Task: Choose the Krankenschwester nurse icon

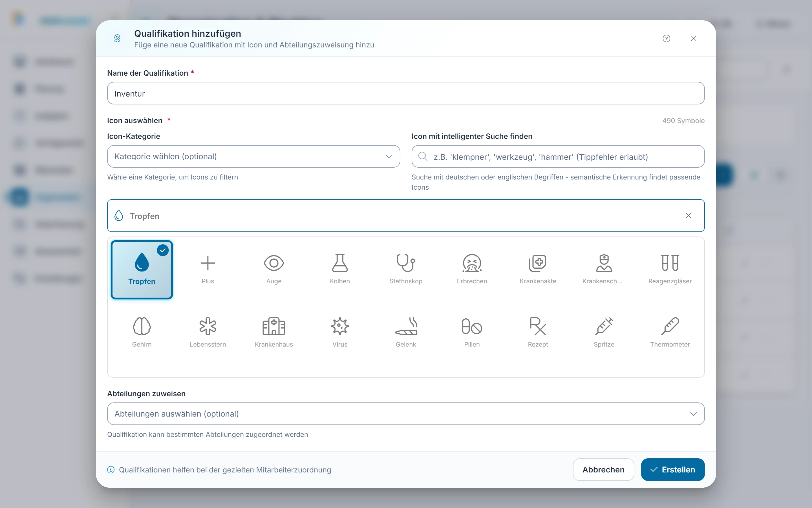Action: click(x=604, y=270)
